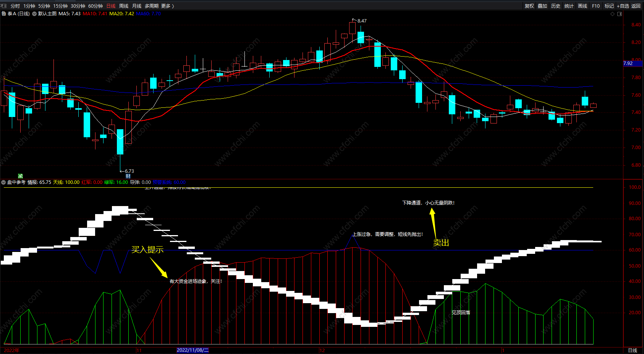Click the 标记 mark button
644x354 pixels.
(609, 6)
